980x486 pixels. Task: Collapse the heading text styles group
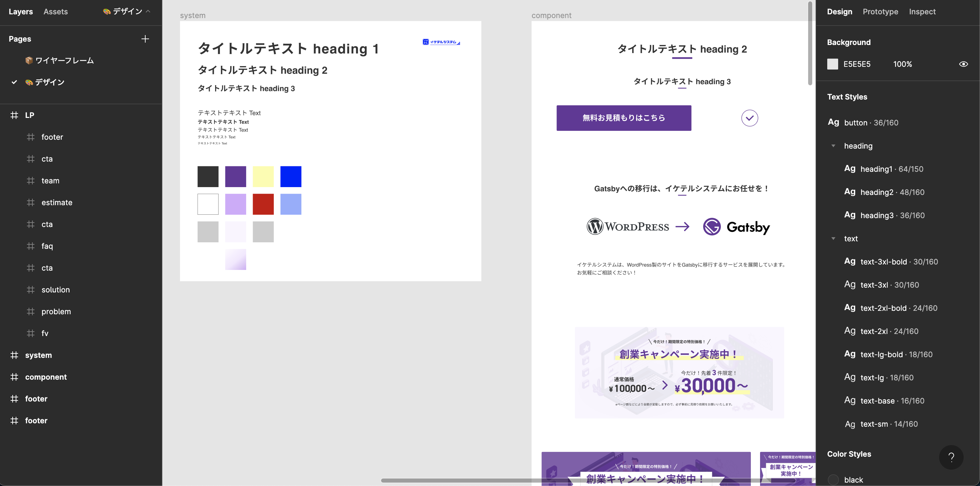pyautogui.click(x=833, y=146)
